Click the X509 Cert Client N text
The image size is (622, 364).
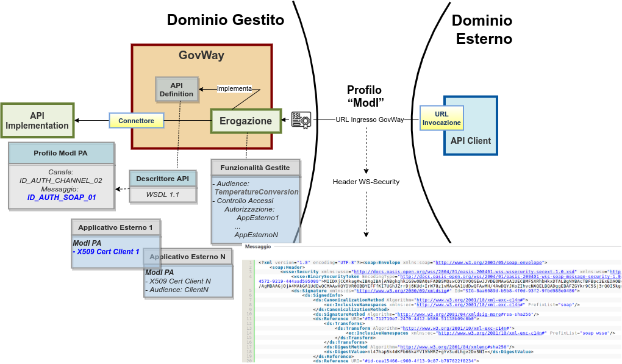click(x=180, y=281)
